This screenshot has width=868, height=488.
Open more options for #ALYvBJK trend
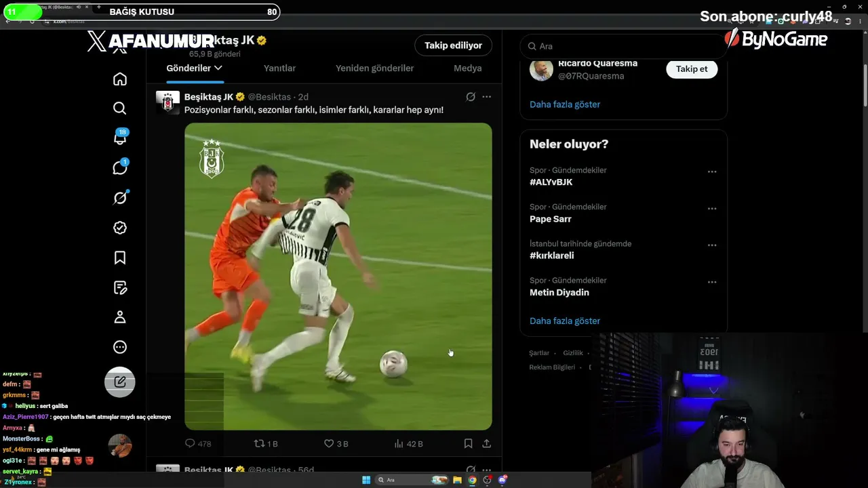(712, 172)
